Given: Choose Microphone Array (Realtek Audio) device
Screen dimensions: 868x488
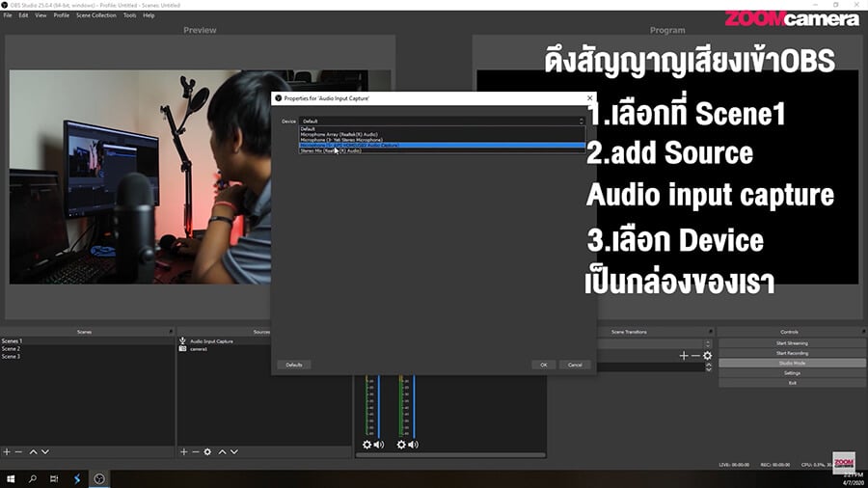Looking at the screenshot, I should (x=442, y=134).
